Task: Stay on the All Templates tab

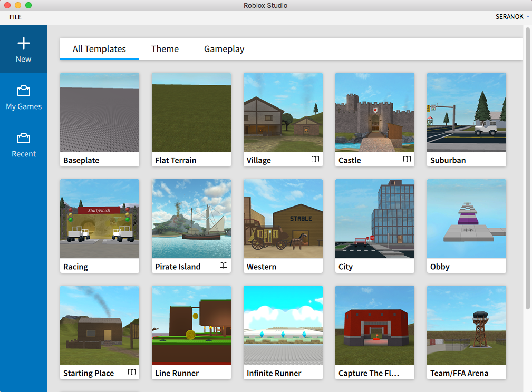Action: (99, 48)
